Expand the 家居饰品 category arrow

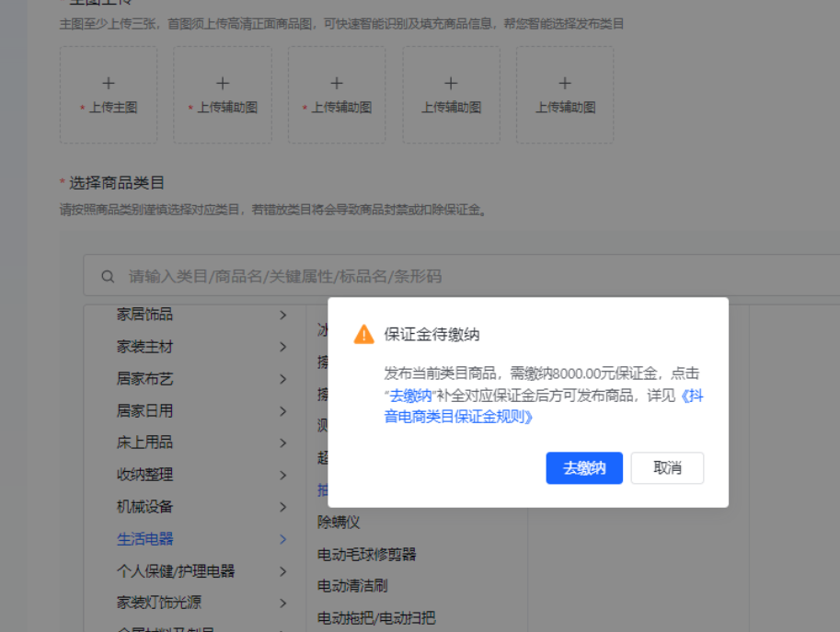click(x=282, y=314)
